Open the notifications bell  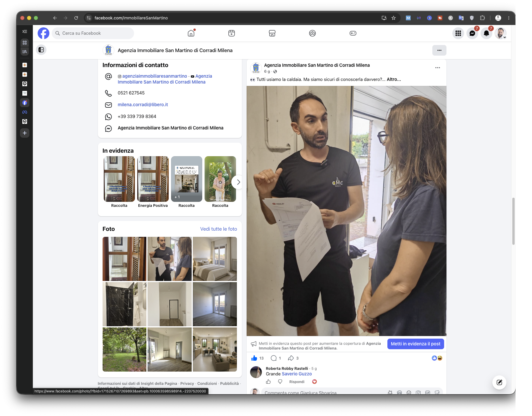point(486,33)
